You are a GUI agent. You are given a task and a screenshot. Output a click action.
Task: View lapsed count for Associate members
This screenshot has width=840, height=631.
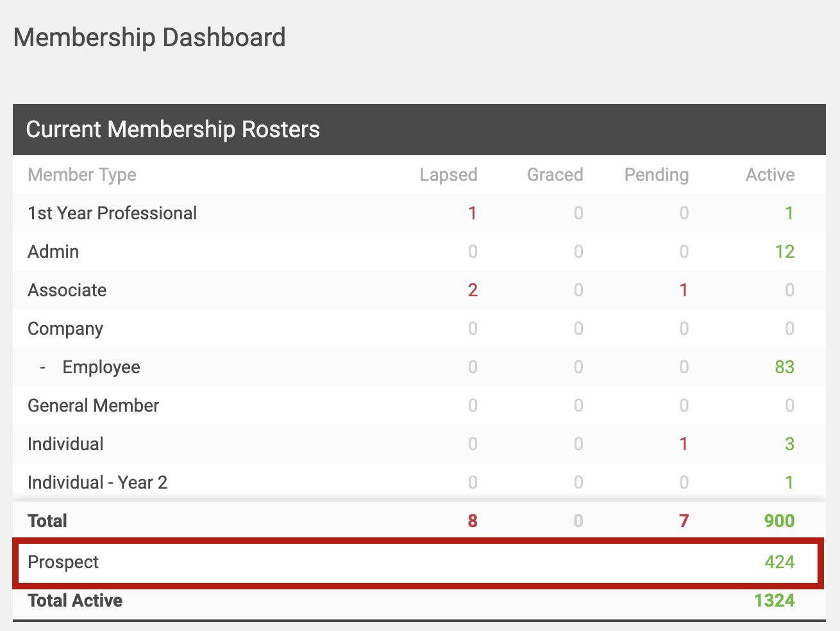(x=473, y=290)
